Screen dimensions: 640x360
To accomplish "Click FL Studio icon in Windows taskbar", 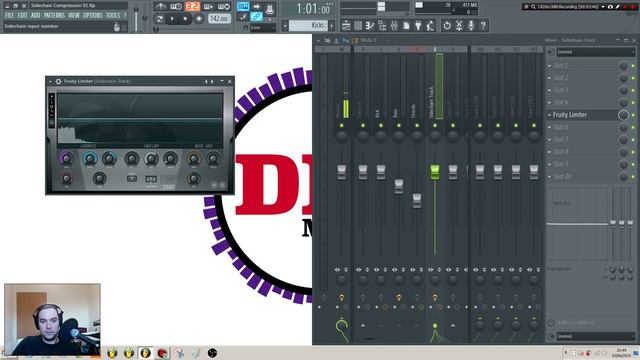I will 145,353.
